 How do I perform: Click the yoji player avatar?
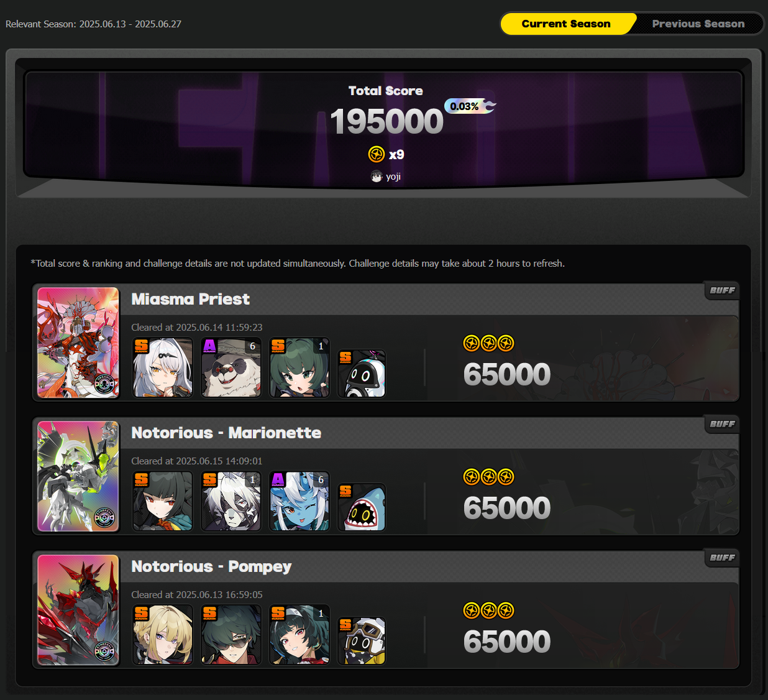point(377,177)
